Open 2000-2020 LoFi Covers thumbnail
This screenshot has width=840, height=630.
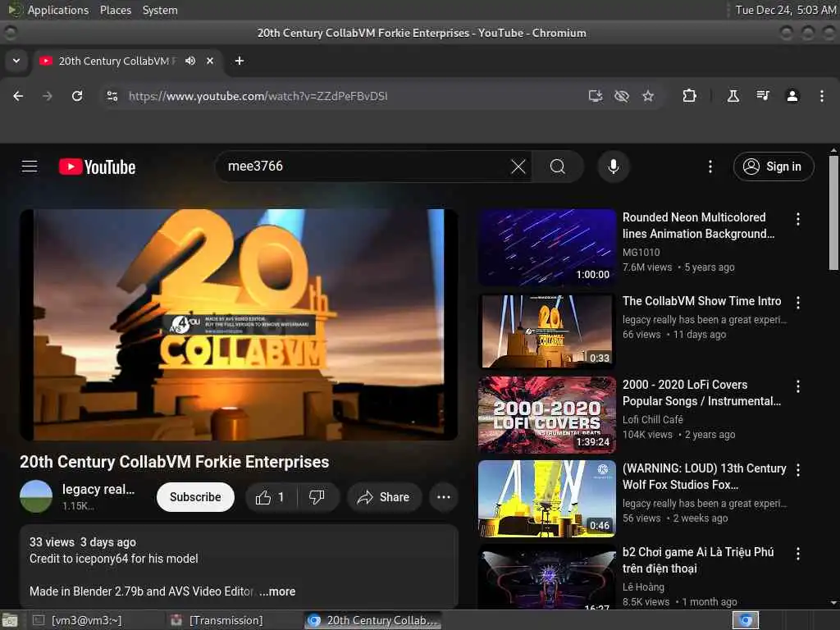pos(547,414)
